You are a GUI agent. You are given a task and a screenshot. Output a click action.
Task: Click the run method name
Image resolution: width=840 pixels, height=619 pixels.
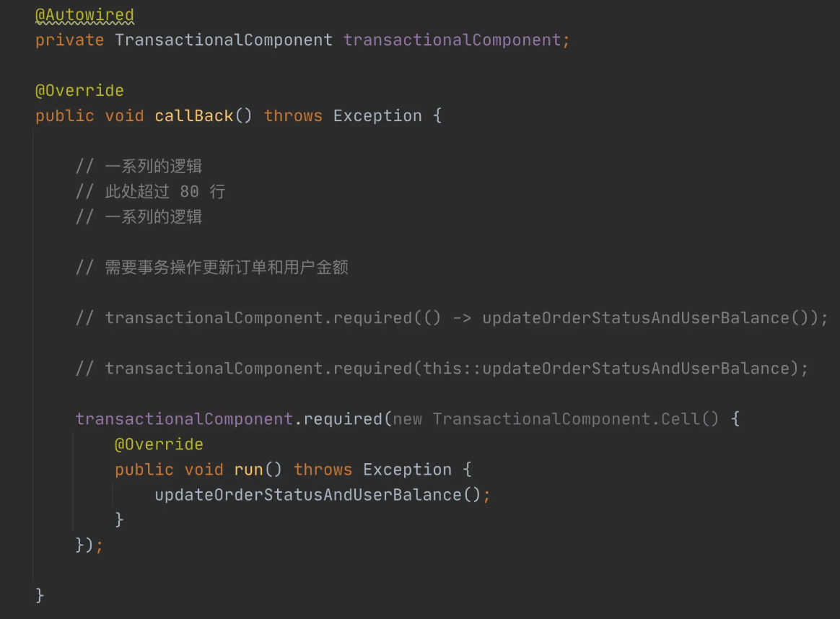click(248, 470)
